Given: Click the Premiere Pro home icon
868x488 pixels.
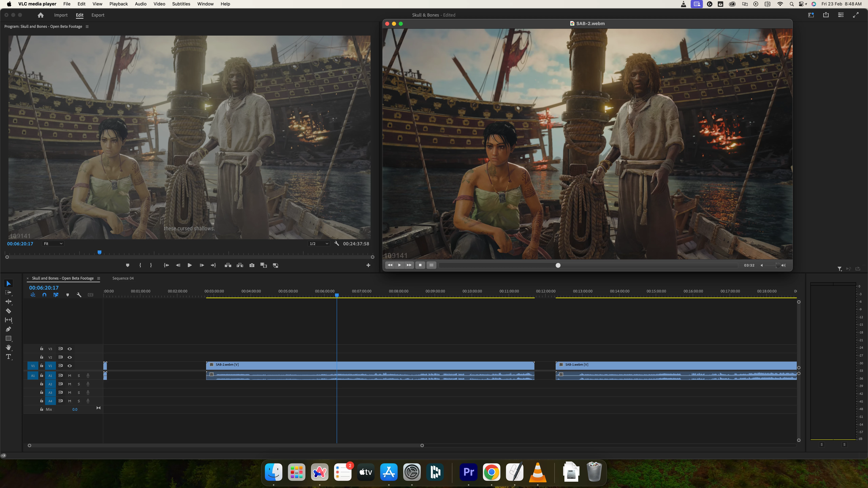Looking at the screenshot, I should pyautogui.click(x=41, y=15).
